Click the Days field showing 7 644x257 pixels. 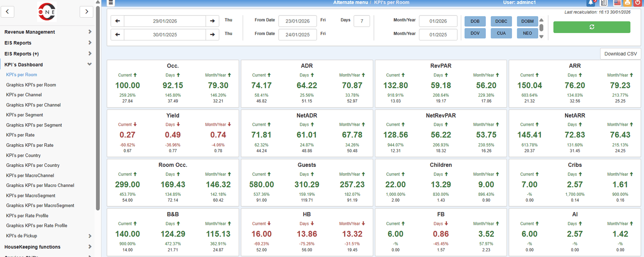[362, 21]
